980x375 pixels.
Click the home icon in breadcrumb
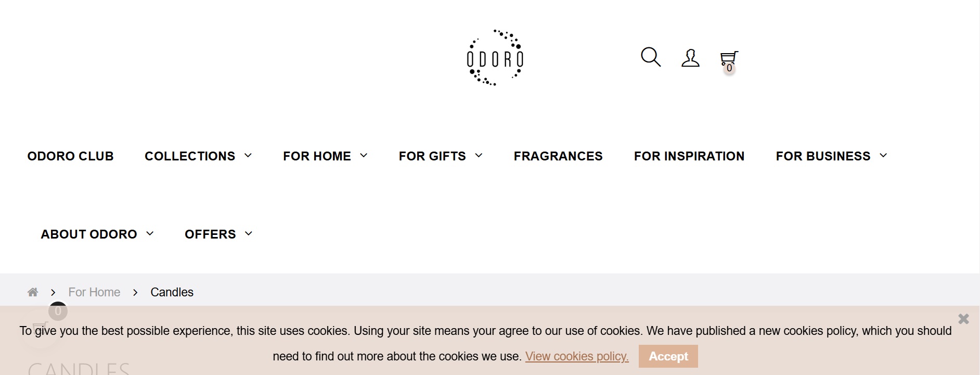point(33,292)
